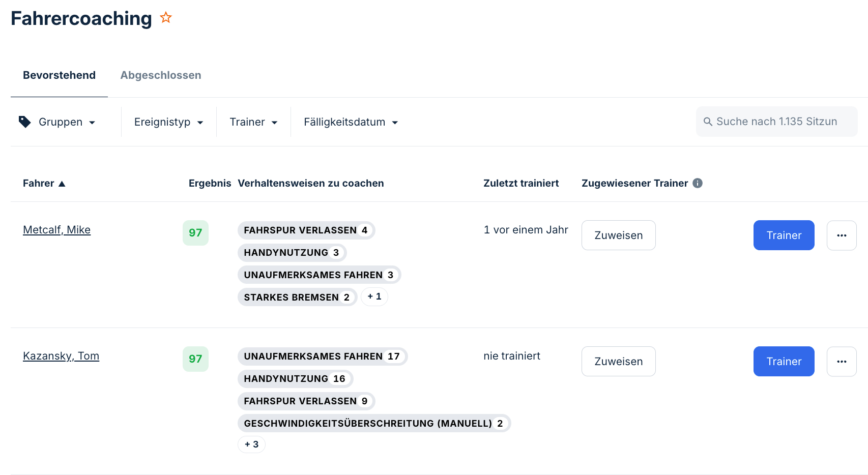Click the FAHRSPUR VERLASSEN 4 tag
Viewport: 868px width, 475px height.
pyautogui.click(x=306, y=230)
